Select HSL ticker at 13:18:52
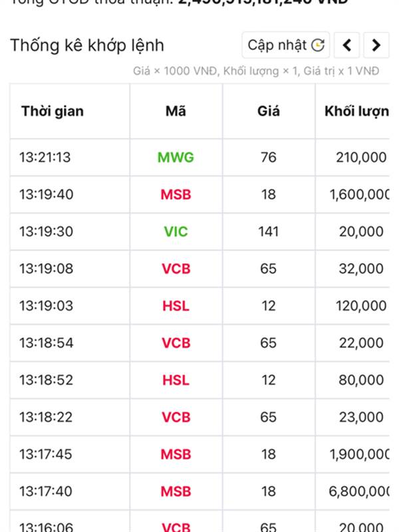The height and width of the screenshot is (532, 399). [176, 380]
